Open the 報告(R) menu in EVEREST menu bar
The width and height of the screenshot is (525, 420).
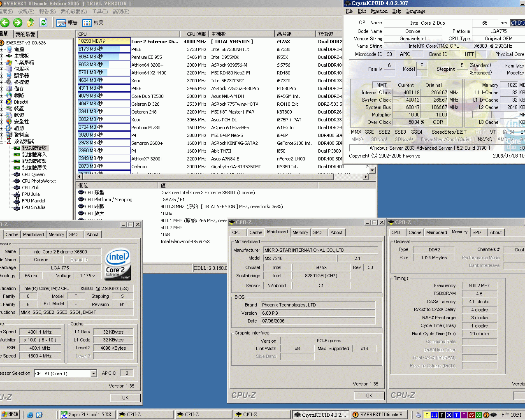(x=47, y=12)
